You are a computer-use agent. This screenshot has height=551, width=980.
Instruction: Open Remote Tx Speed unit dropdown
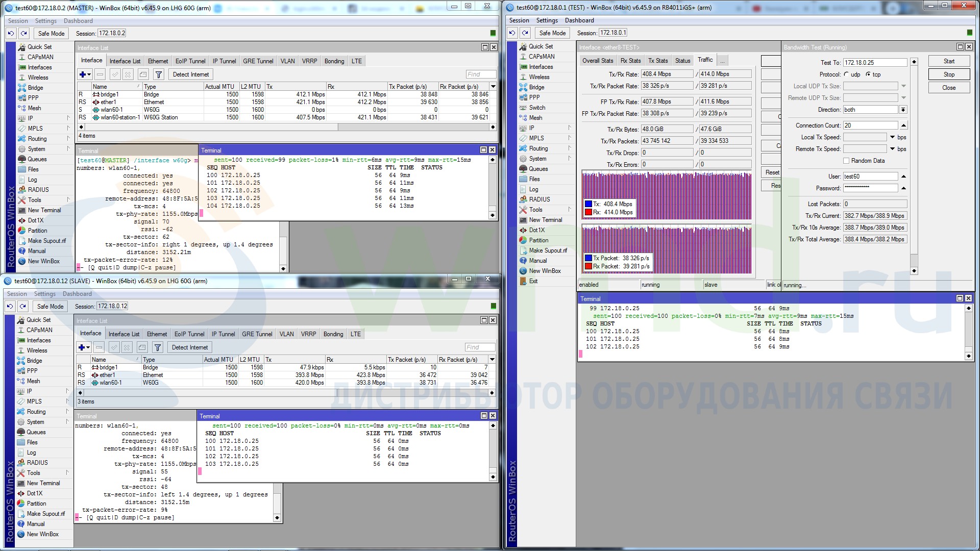(x=892, y=149)
